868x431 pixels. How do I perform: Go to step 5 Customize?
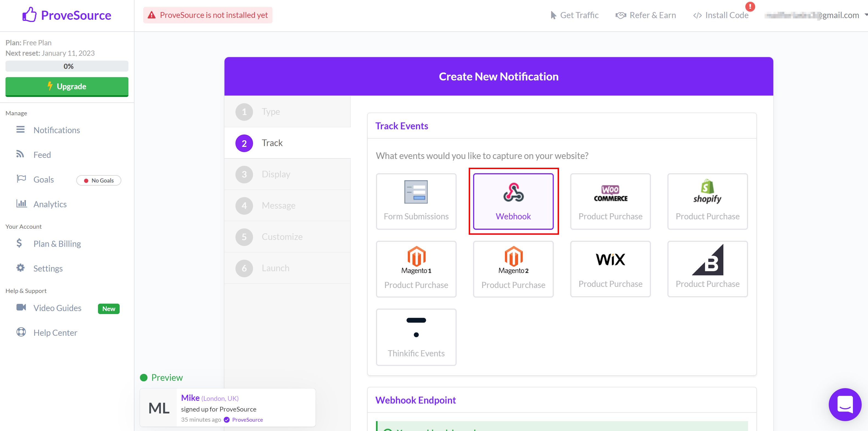pos(287,237)
